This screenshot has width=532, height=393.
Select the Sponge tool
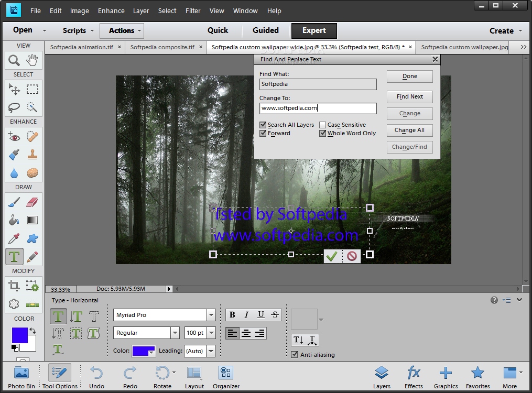(x=32, y=173)
